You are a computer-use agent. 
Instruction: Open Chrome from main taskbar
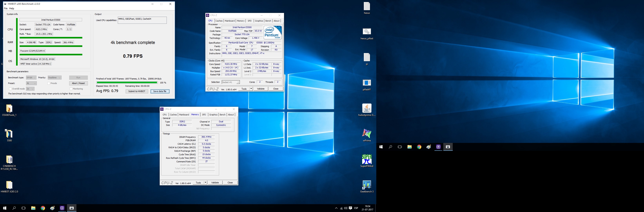(43, 208)
